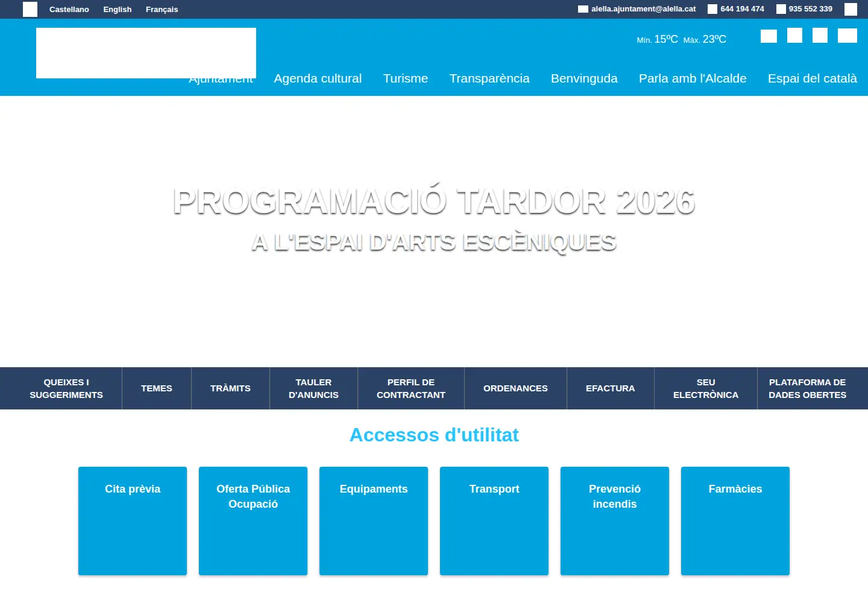Click the maximum temperature 23ºC
This screenshot has height=603, width=868.
[714, 39]
